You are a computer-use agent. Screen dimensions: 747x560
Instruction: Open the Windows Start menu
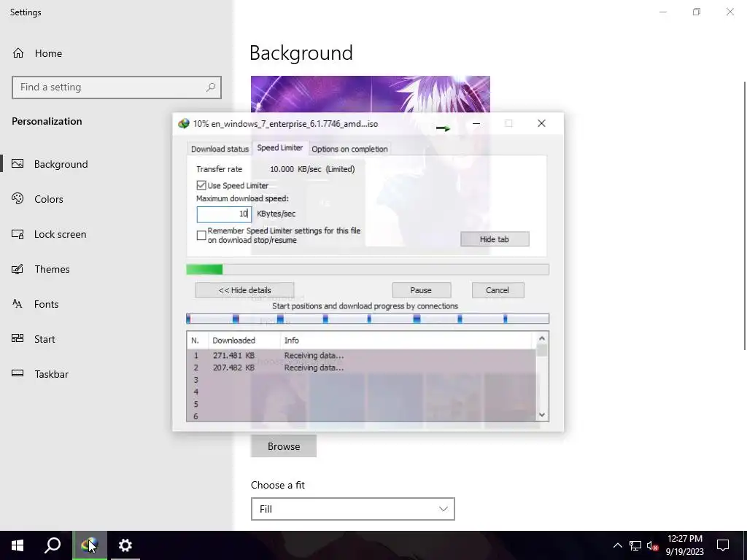click(18, 545)
